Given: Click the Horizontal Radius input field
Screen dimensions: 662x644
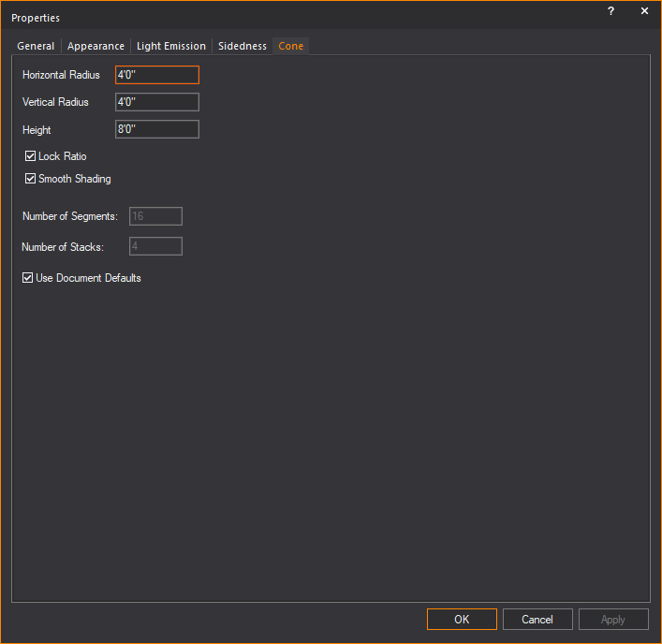Looking at the screenshot, I should pyautogui.click(x=157, y=75).
